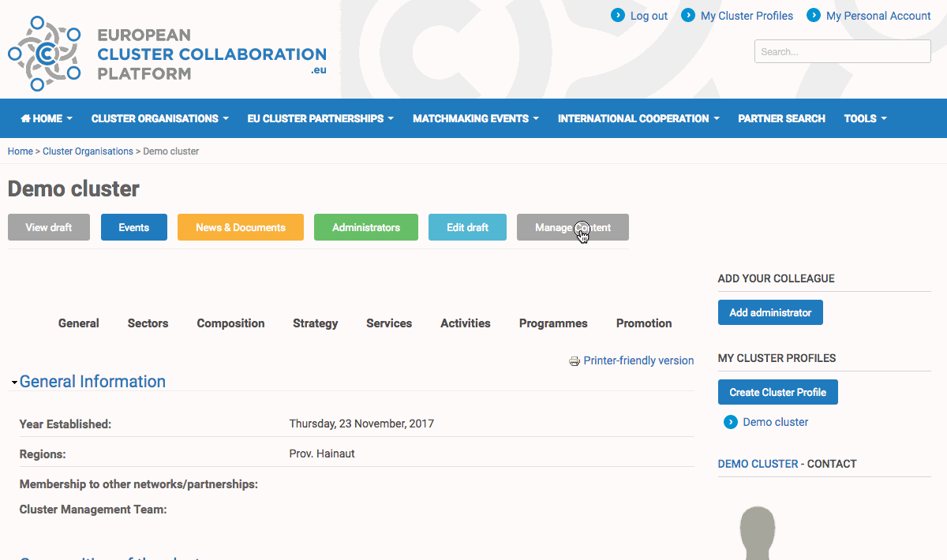
Task: Click the Cluster Organisations breadcrumb link
Action: pyautogui.click(x=88, y=151)
